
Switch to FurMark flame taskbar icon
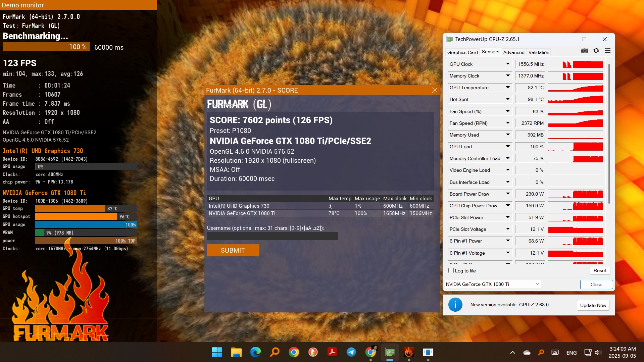(409, 352)
